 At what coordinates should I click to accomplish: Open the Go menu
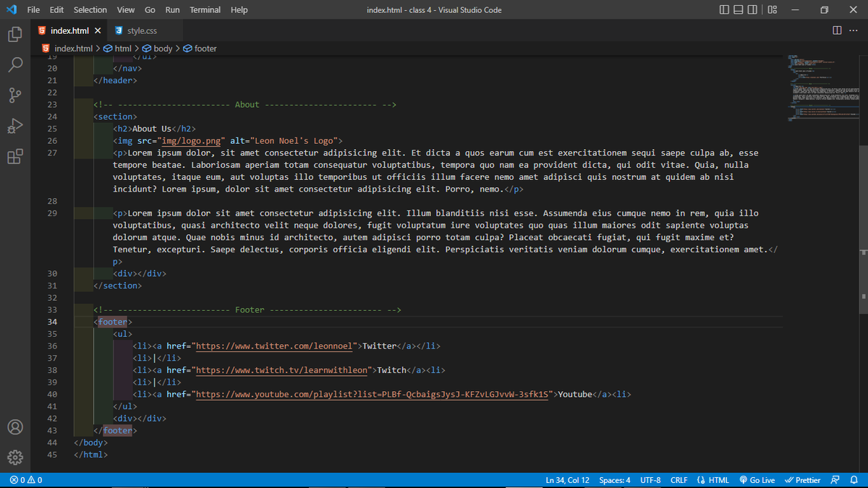150,10
